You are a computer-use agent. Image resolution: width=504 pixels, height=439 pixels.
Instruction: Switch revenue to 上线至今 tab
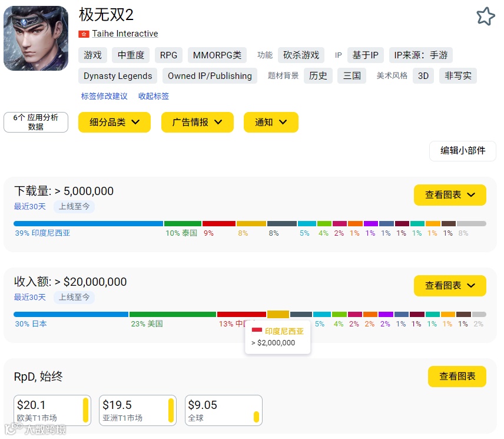coord(74,297)
